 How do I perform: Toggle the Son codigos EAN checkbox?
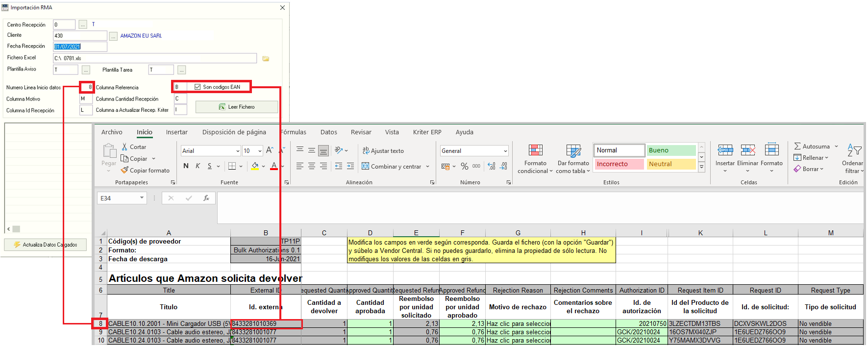pyautogui.click(x=198, y=87)
